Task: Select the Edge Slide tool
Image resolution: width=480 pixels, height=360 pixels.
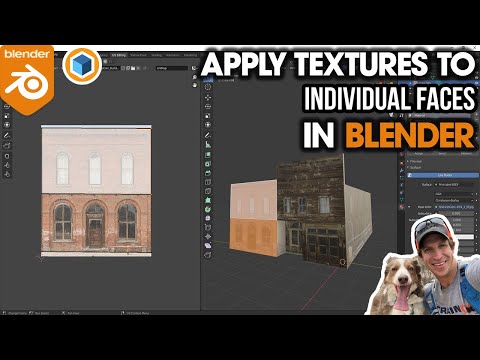Action: tap(208, 227)
